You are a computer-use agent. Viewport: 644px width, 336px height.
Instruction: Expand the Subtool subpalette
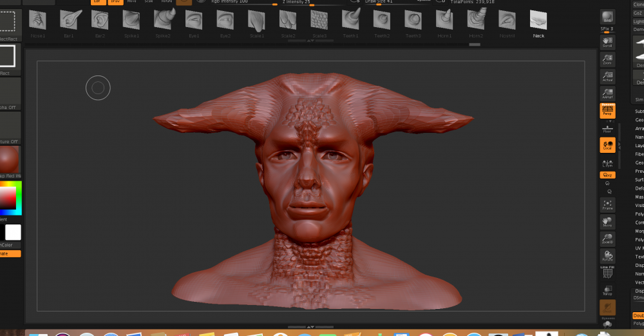click(639, 112)
